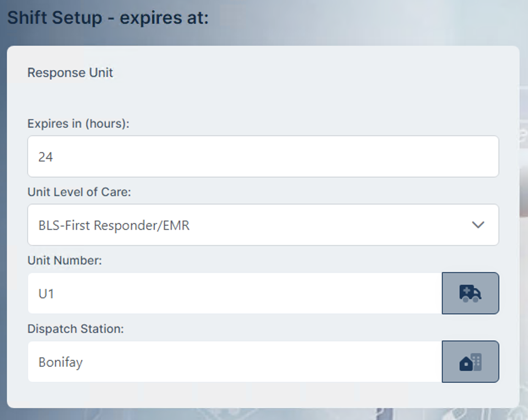528x420 pixels.
Task: Click the Bonifay text in Dispatch Station
Action: tap(60, 362)
